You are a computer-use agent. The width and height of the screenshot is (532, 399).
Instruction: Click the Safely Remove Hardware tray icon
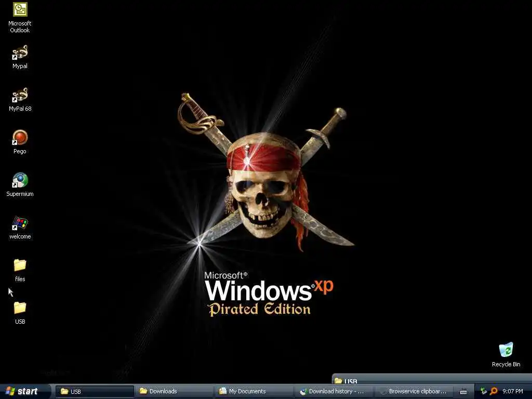click(484, 392)
